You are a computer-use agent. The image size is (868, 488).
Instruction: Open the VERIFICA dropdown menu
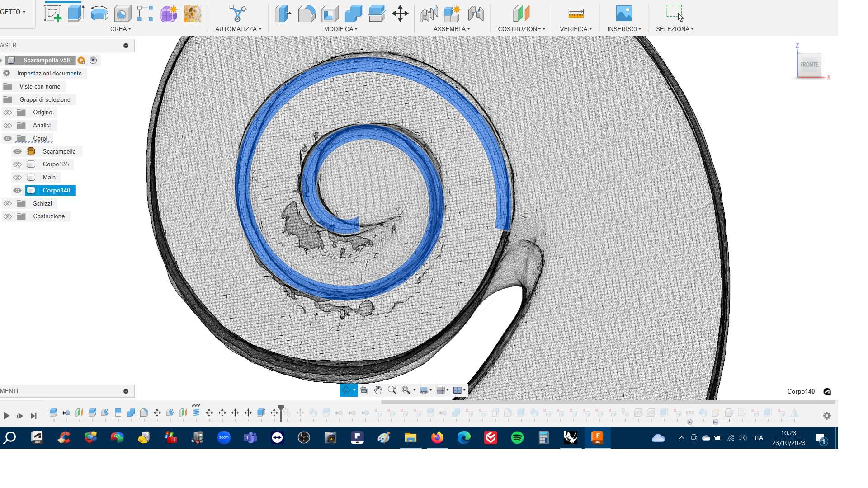[576, 29]
